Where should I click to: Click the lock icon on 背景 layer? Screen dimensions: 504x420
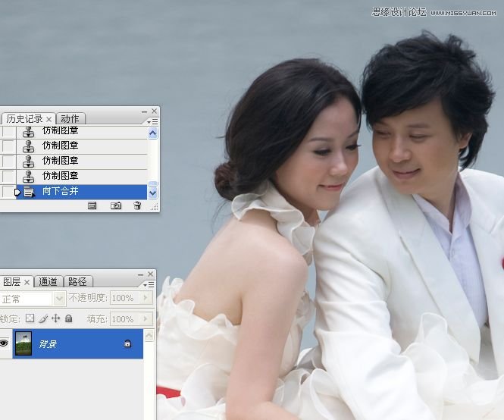(x=127, y=344)
